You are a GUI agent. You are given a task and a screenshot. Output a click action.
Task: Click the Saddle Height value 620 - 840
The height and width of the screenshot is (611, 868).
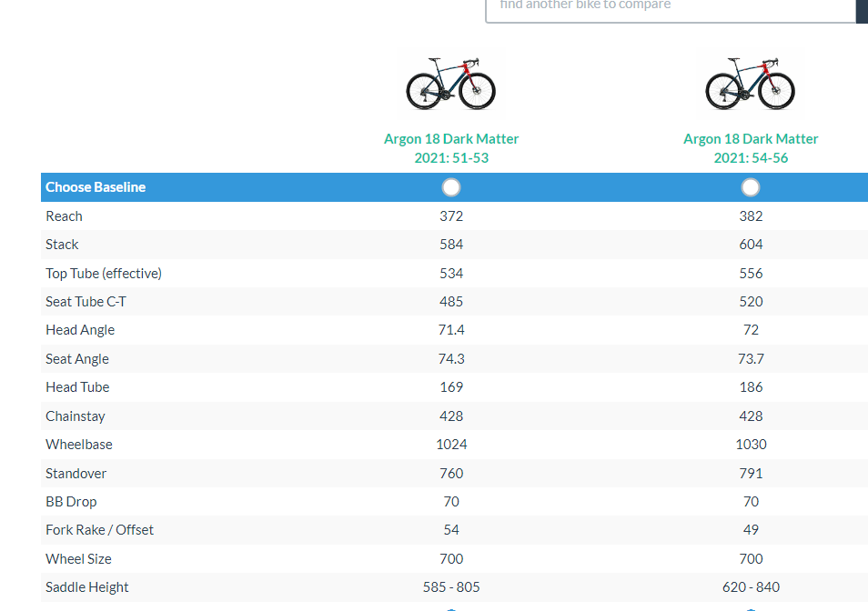click(751, 587)
